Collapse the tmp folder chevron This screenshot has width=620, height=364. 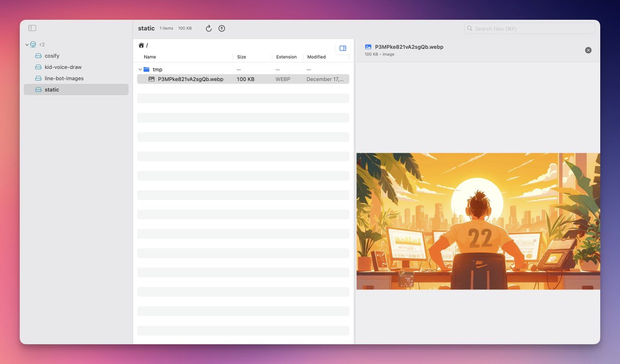140,69
